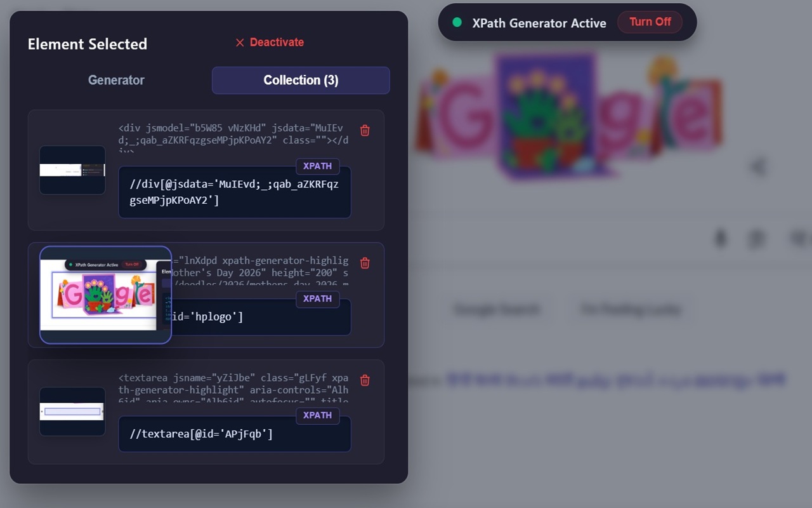Click the div jsmodel HTML snippet text
The width and height of the screenshot is (812, 508).
click(x=233, y=138)
